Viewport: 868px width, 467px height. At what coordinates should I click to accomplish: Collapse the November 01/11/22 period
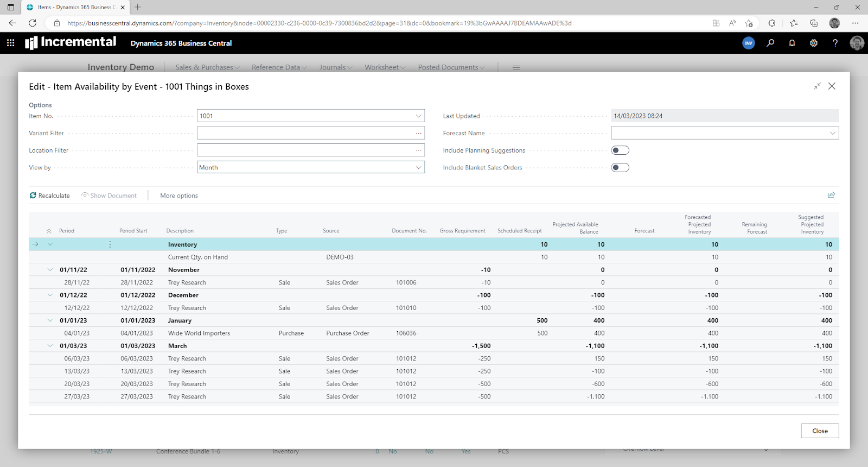pyautogui.click(x=50, y=270)
